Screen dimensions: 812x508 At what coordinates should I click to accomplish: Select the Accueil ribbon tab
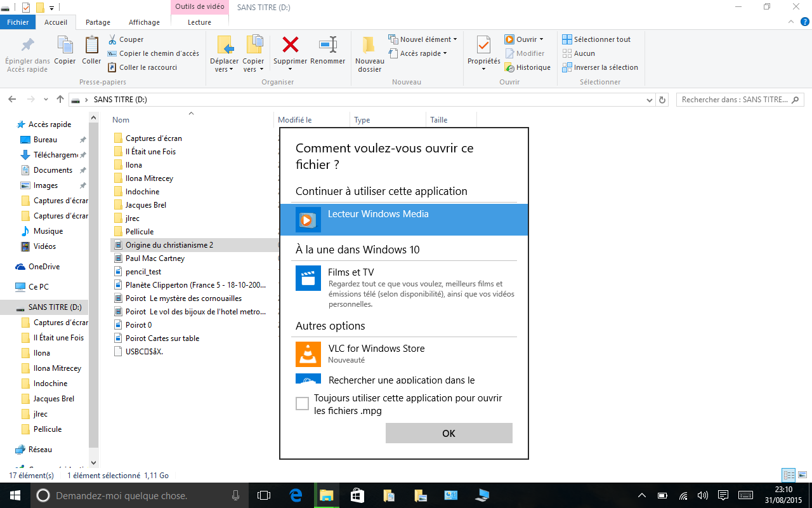pos(56,22)
